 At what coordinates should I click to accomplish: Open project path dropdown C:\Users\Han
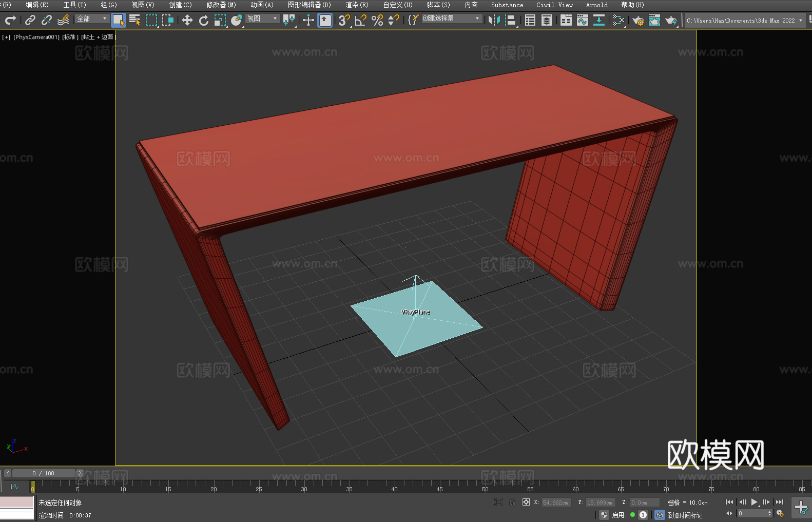[745, 21]
